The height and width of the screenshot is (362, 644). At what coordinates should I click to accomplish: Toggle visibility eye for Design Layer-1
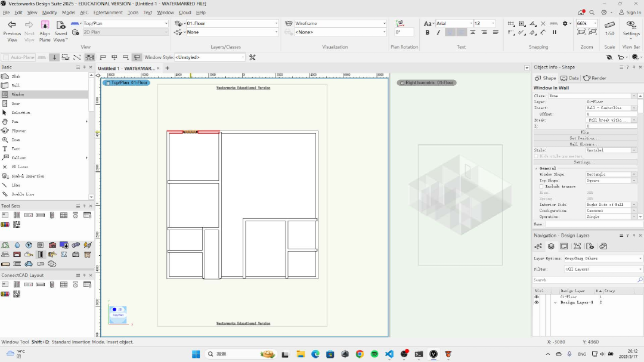click(537, 302)
